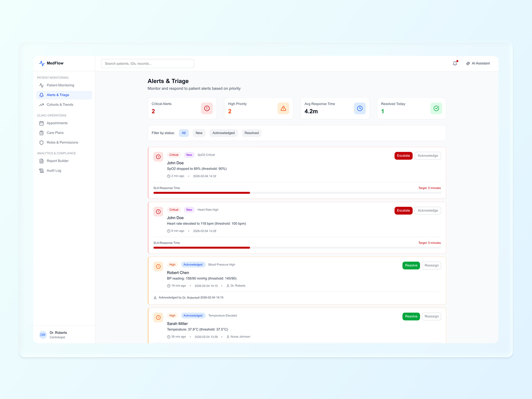Click the Avg Response Time clock icon
This screenshot has height=399, width=532.
coord(360,108)
